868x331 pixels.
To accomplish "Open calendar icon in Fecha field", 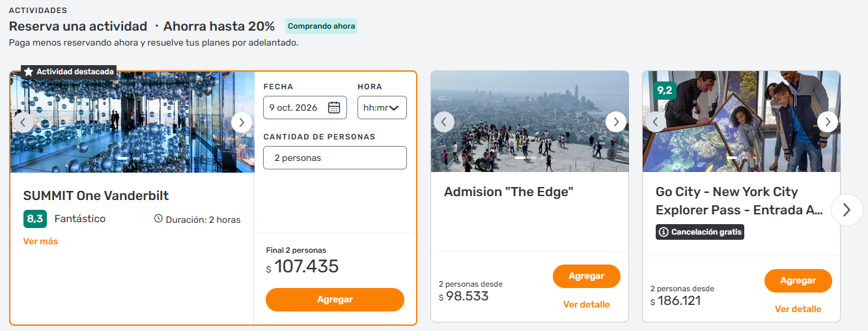I will point(334,108).
